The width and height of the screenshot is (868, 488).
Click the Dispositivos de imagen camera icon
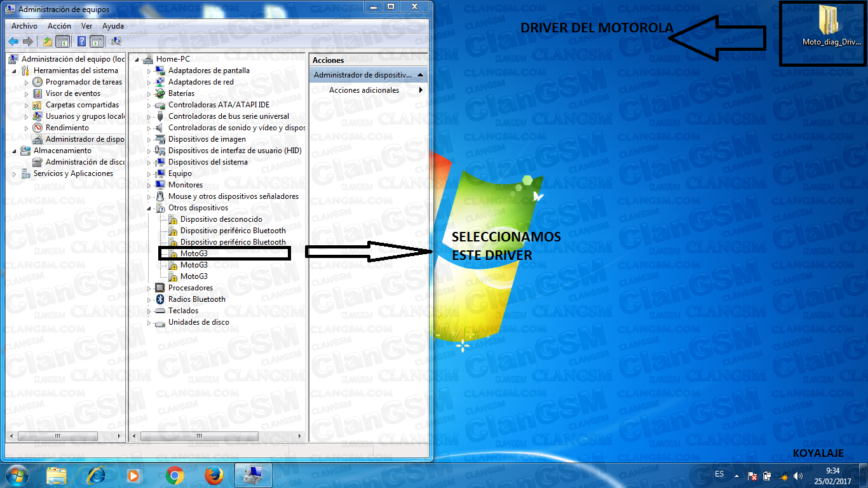point(160,139)
